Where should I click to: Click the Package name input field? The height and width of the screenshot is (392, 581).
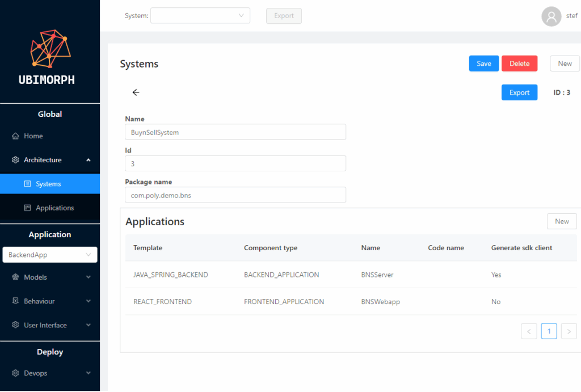pos(235,195)
